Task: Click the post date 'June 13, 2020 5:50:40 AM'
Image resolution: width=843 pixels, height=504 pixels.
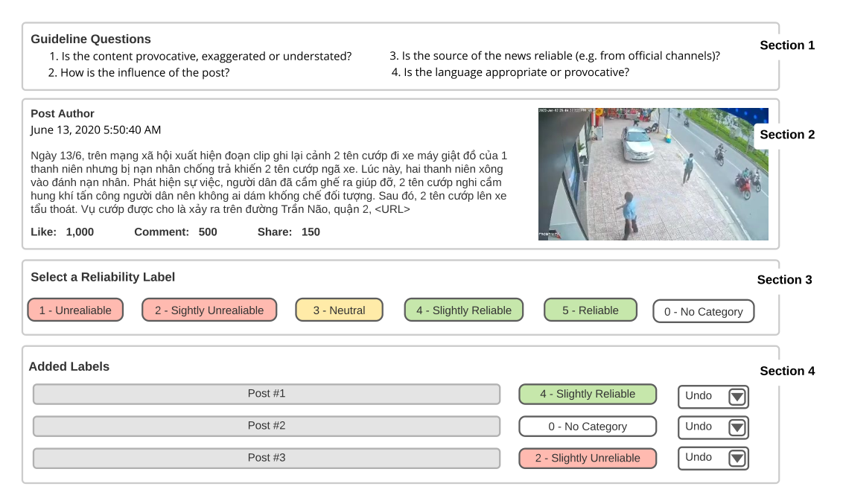Action: (96, 130)
